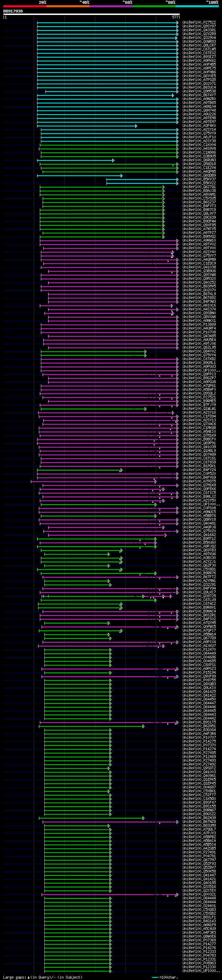Click the green ~80% identity legend segment

tap(154, 6)
